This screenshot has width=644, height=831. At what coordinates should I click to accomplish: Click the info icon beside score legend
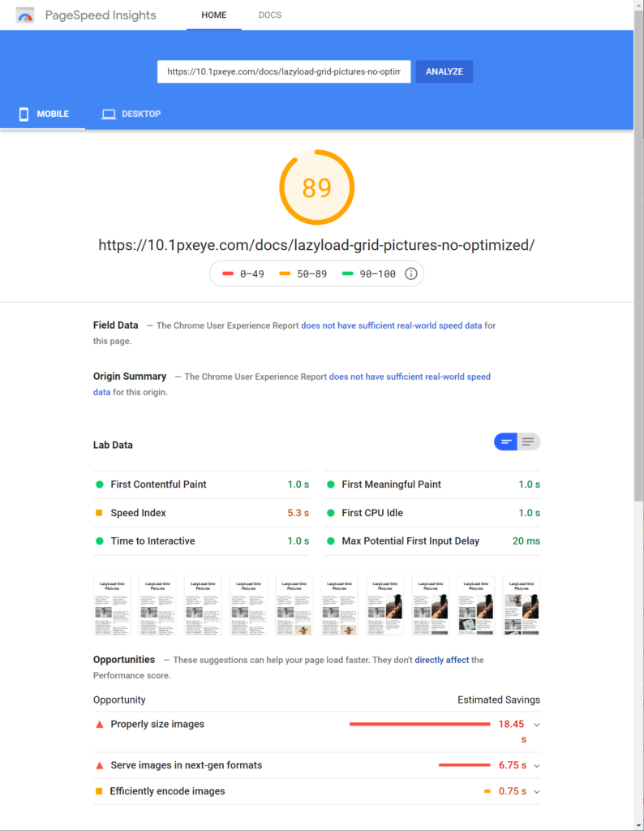tap(411, 273)
